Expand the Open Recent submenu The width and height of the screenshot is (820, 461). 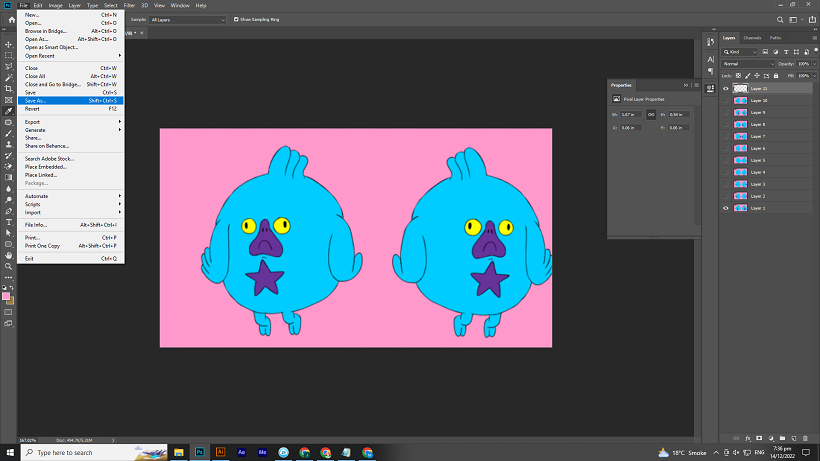(x=71, y=55)
